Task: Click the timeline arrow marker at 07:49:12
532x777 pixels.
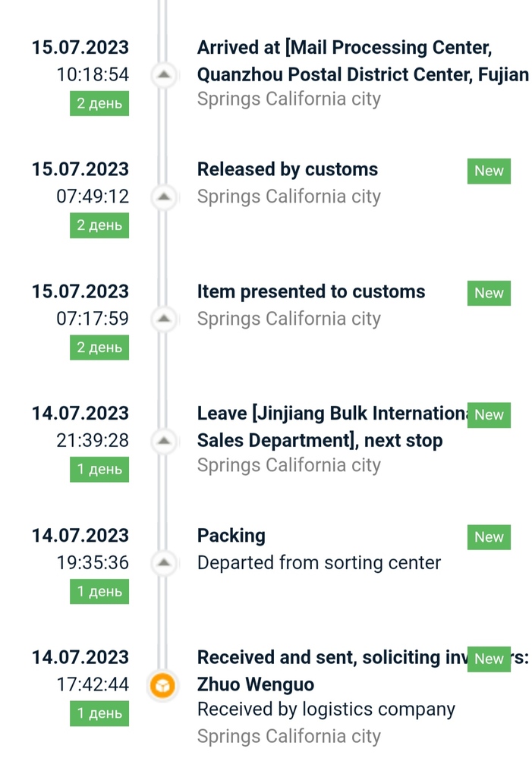Action: (164, 197)
